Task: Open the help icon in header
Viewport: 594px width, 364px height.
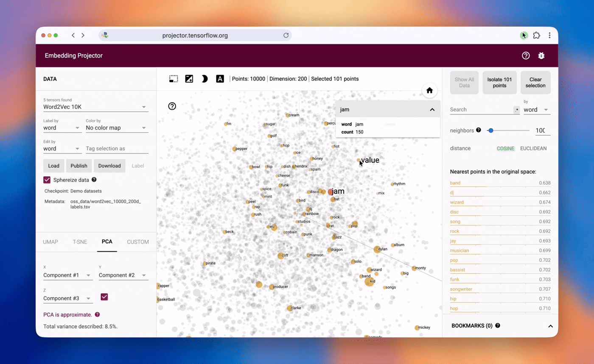Action: coord(526,56)
